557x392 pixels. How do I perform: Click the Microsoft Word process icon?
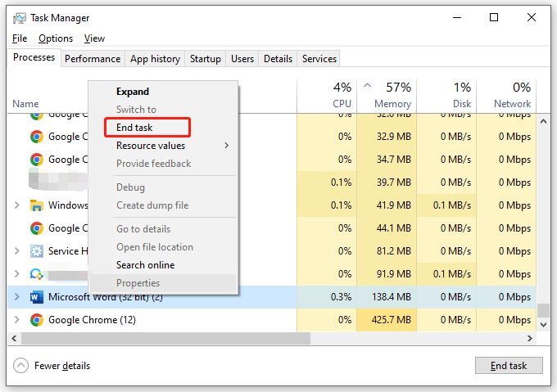click(x=37, y=297)
